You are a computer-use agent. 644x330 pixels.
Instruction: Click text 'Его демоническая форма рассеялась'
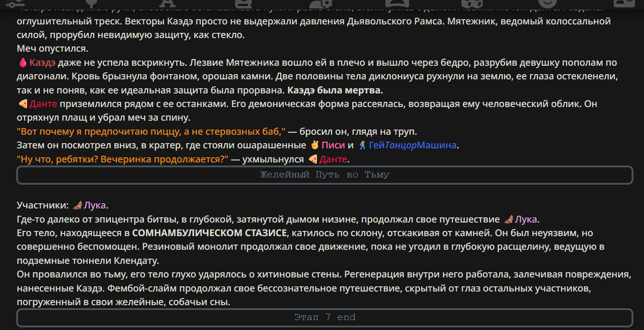tap(318, 104)
